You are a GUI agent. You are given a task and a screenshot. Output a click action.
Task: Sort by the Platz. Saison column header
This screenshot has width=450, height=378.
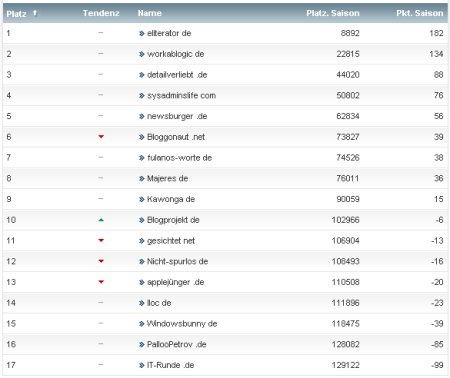(x=333, y=13)
